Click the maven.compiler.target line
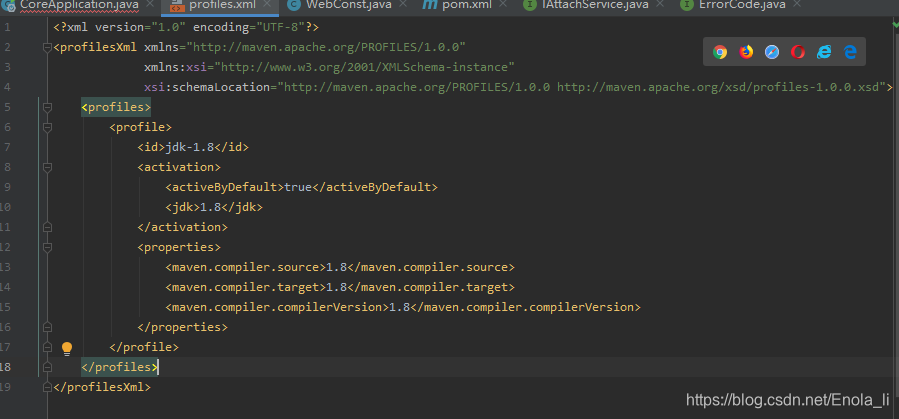This screenshot has width=899, height=419. coord(340,287)
